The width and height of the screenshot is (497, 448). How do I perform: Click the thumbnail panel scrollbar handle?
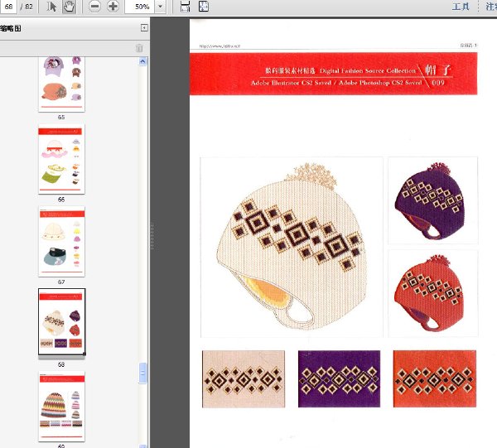142,373
